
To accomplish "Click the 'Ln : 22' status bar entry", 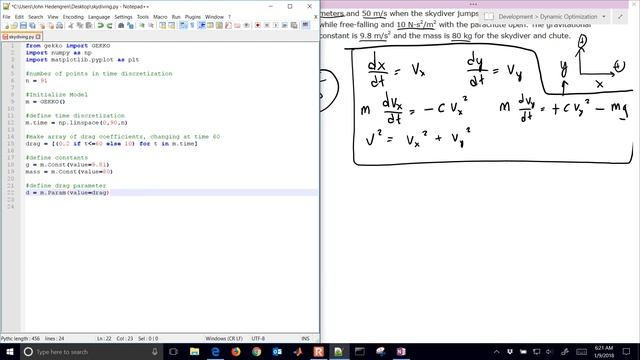I will click(104, 338).
